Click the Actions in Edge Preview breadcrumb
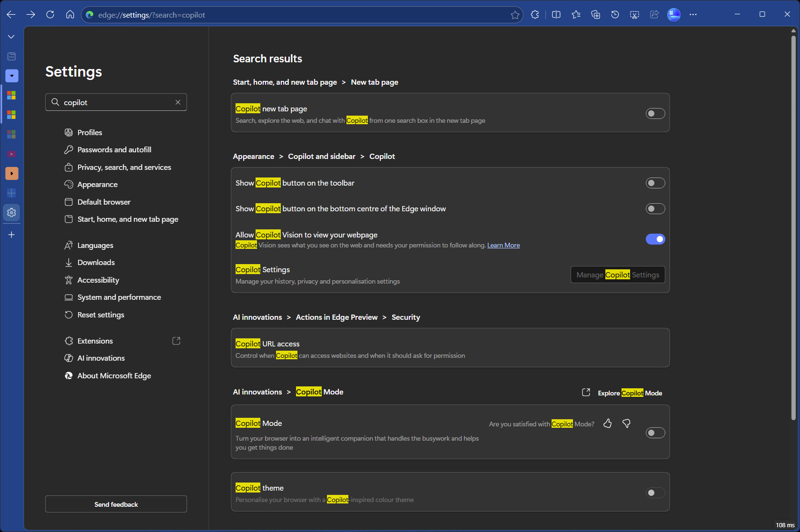This screenshot has height=532, width=800. [x=337, y=317]
